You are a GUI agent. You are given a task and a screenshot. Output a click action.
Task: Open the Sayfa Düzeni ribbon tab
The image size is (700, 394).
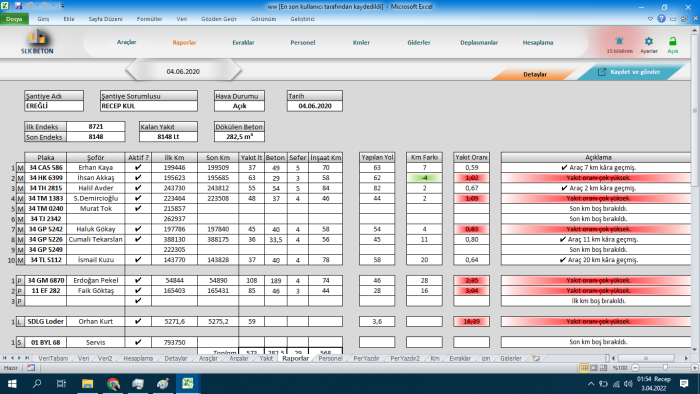click(105, 19)
